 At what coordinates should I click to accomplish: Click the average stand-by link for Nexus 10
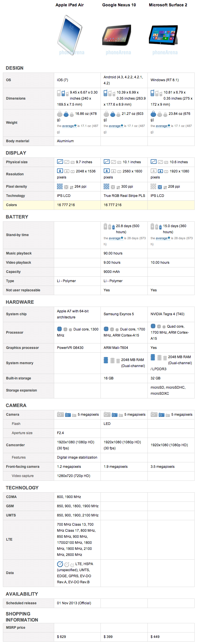(115, 238)
